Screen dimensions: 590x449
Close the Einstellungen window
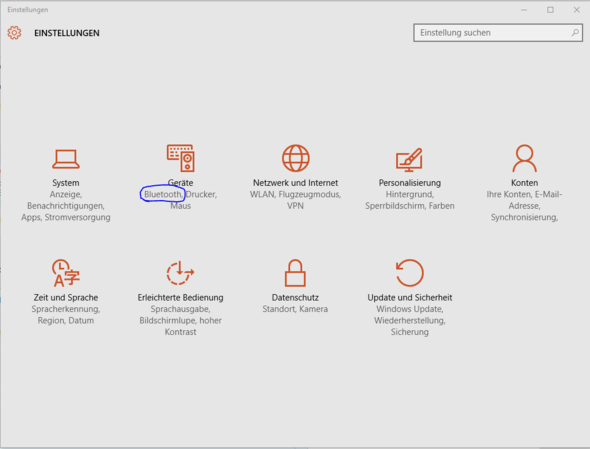[576, 10]
